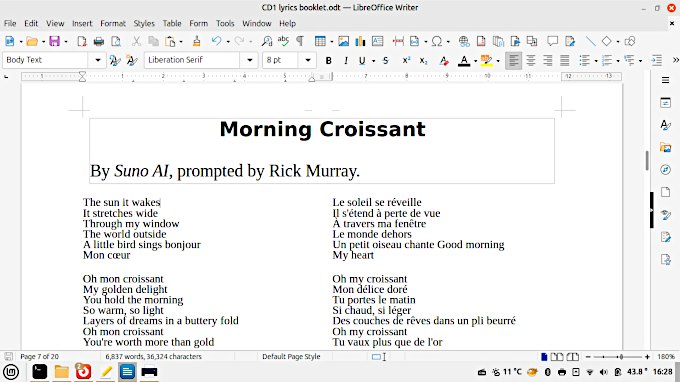
Task: Open the Format menu
Action: point(113,23)
